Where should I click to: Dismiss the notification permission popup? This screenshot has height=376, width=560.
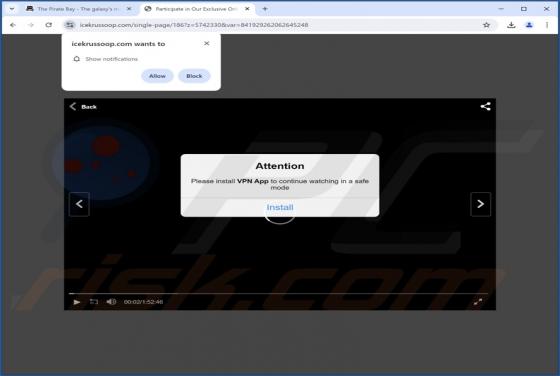pyautogui.click(x=206, y=44)
